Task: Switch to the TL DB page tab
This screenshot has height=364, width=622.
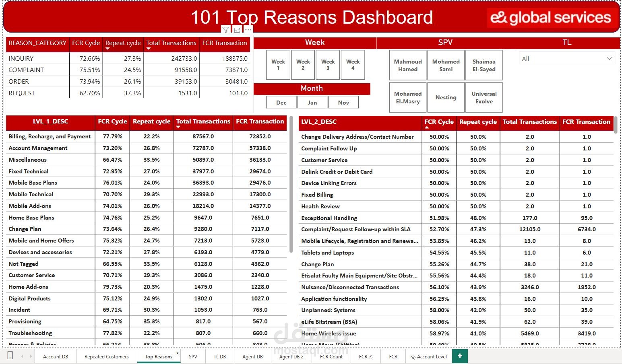Action: pos(220,357)
